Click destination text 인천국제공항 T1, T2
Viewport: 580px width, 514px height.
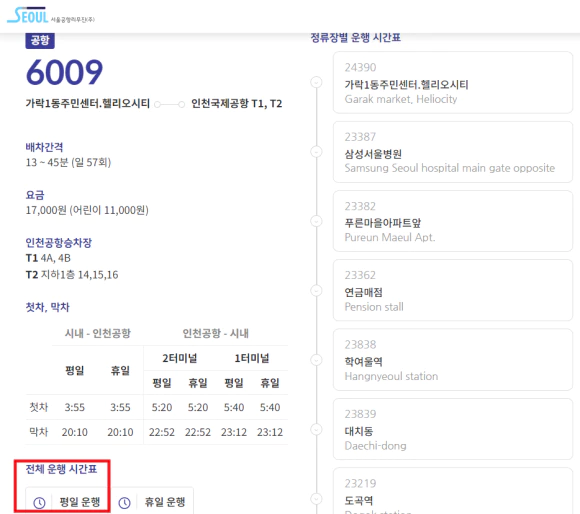pyautogui.click(x=237, y=104)
